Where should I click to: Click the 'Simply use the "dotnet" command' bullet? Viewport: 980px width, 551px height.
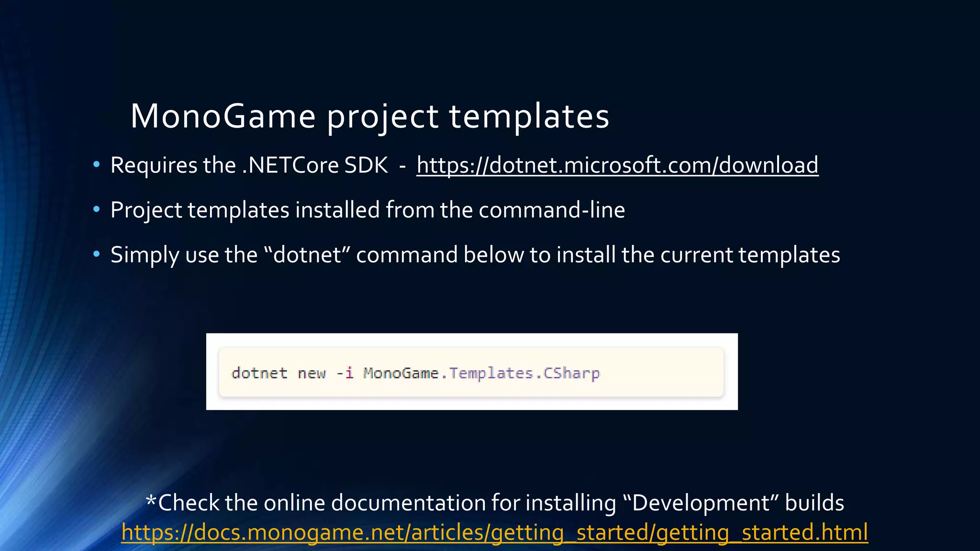click(x=475, y=255)
